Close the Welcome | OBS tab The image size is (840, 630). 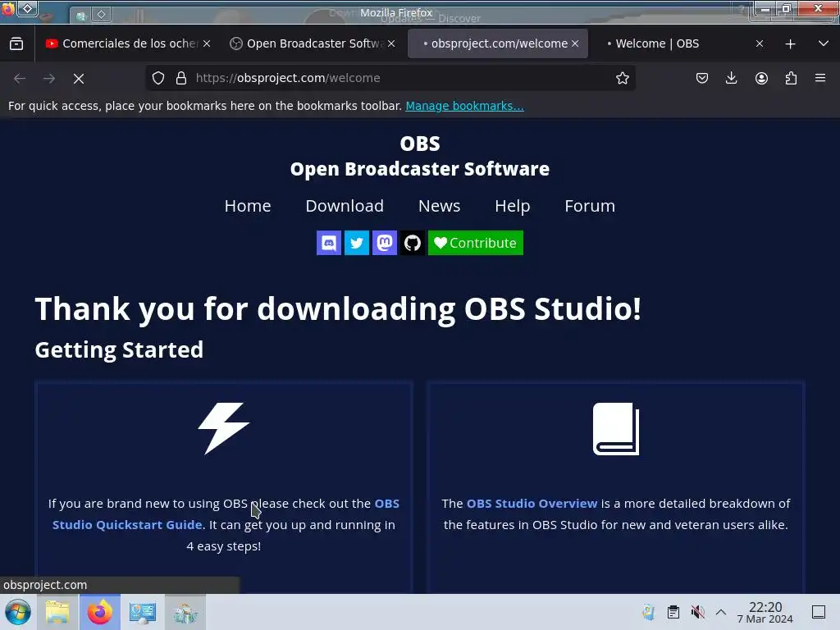coord(760,43)
